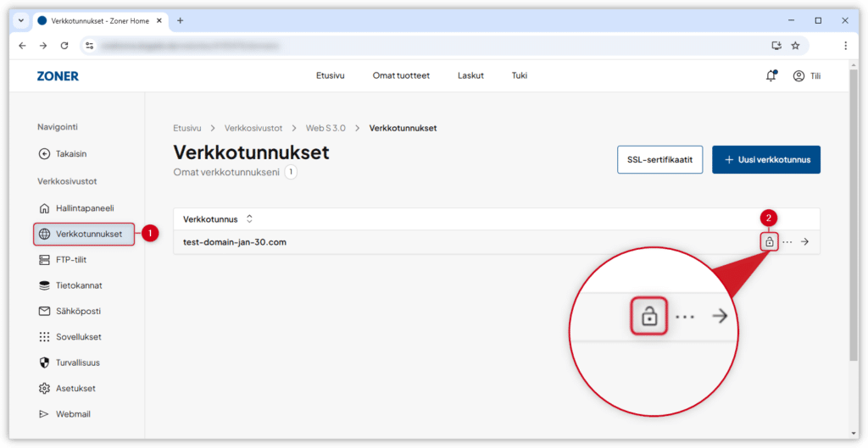The image size is (868, 448).
Task: Click Takaisin to go back
Action: 71,154
